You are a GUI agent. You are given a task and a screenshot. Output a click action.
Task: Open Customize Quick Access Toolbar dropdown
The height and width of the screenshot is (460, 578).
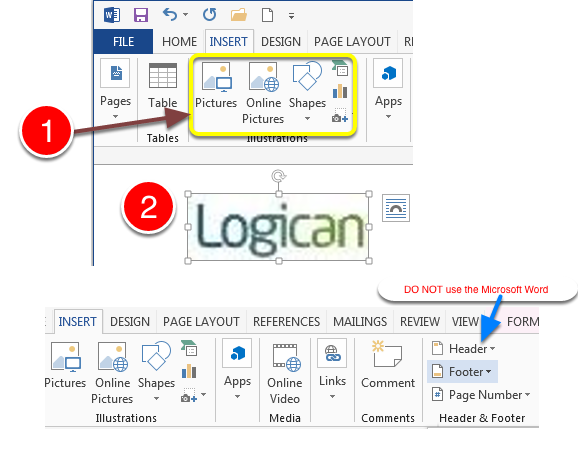(x=291, y=16)
